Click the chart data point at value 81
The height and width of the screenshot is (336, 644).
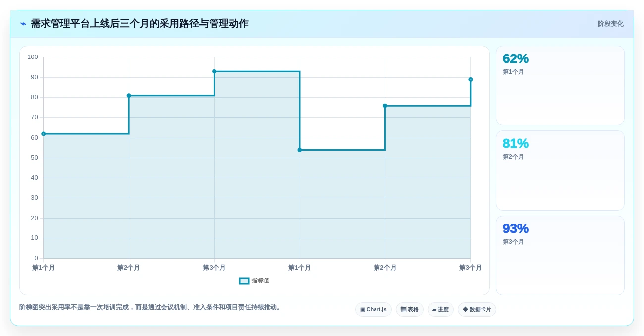pyautogui.click(x=129, y=96)
